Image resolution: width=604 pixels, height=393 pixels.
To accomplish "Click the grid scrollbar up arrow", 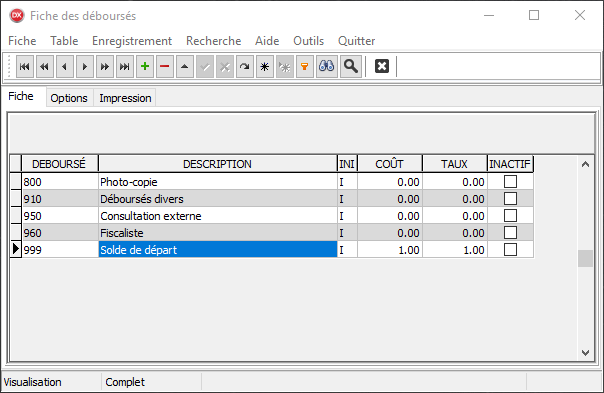I will coord(586,164).
